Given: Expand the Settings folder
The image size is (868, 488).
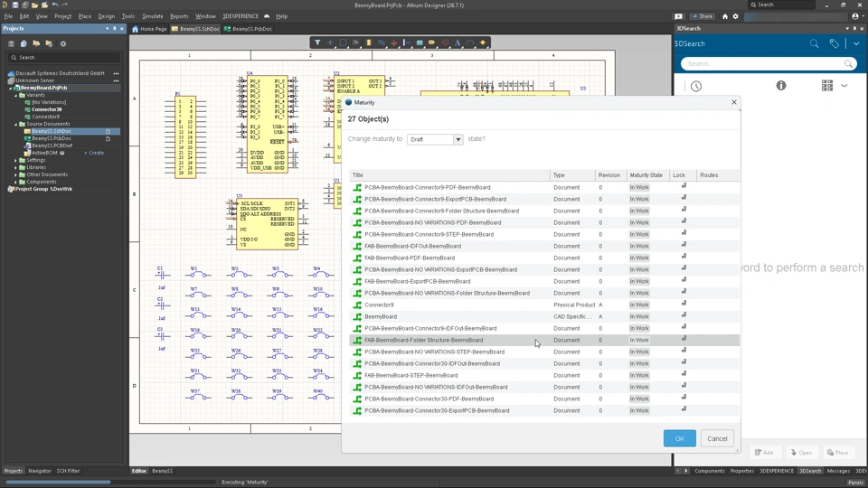Looking at the screenshot, I should tap(16, 160).
